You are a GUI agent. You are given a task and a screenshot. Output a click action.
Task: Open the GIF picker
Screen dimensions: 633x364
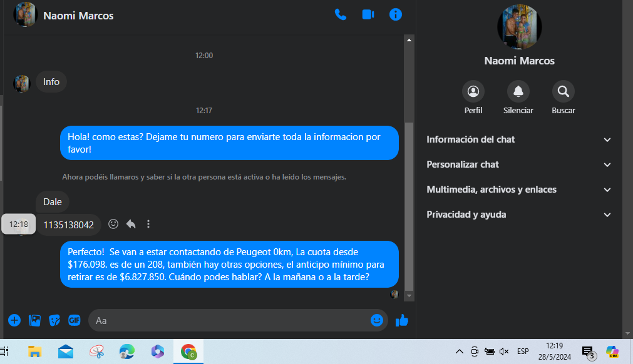75,320
